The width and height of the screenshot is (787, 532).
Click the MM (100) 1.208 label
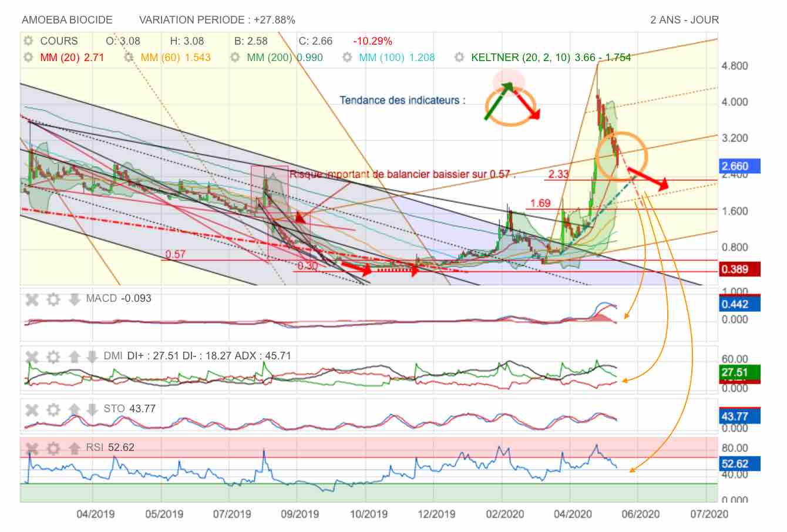click(397, 58)
